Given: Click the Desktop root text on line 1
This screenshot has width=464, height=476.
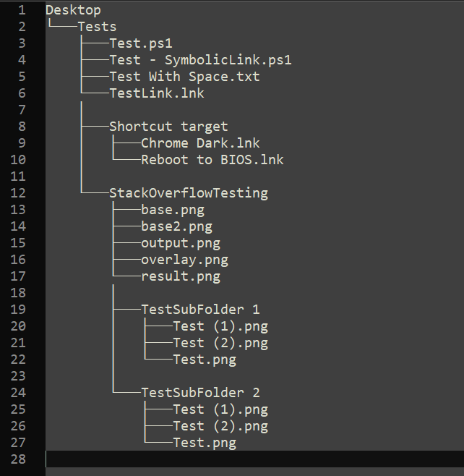Looking at the screenshot, I should click(x=73, y=11).
